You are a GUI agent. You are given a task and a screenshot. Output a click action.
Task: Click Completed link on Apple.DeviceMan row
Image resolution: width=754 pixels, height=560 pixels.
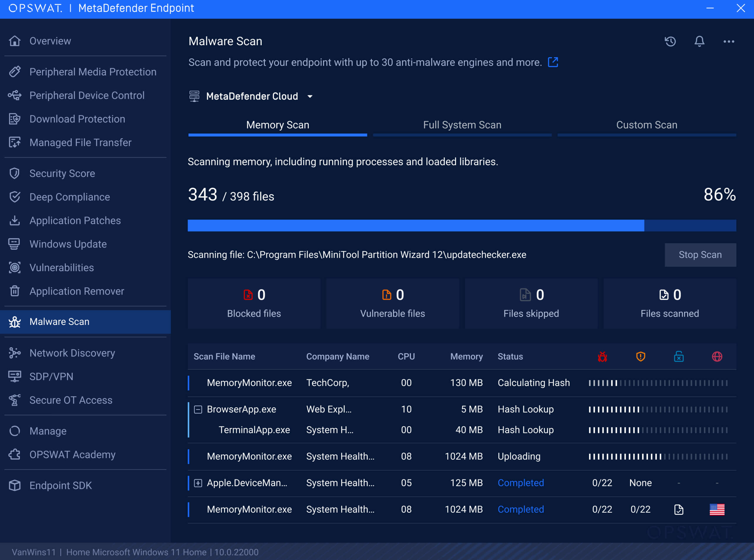point(521,483)
